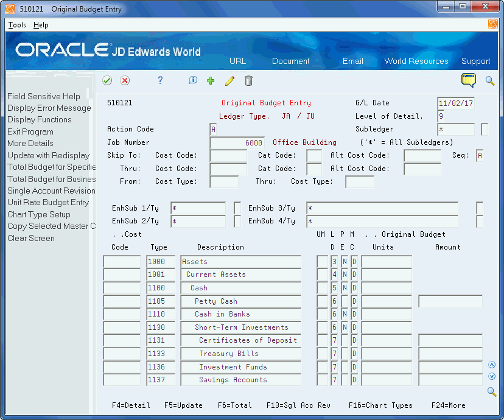Click F4=Detail function key

coord(131,405)
